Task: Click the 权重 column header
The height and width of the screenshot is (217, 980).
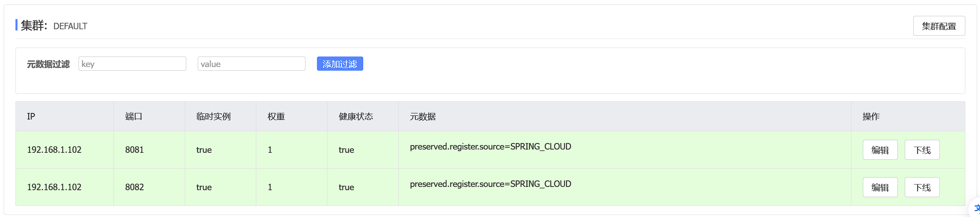Action: tap(276, 117)
